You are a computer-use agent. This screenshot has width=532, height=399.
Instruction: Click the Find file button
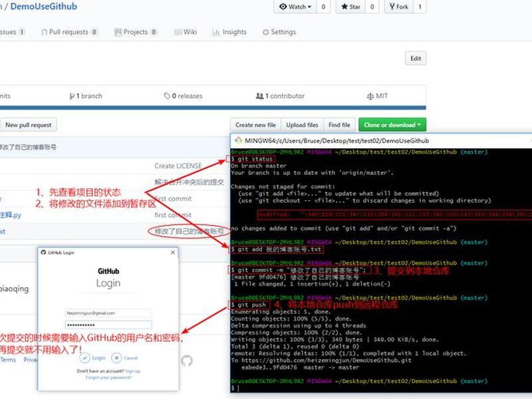(339, 125)
